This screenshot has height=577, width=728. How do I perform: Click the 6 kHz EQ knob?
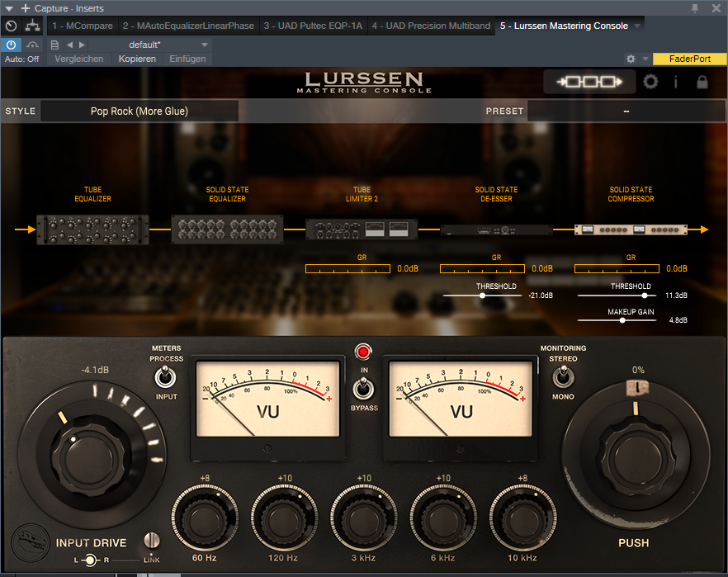pos(443,518)
